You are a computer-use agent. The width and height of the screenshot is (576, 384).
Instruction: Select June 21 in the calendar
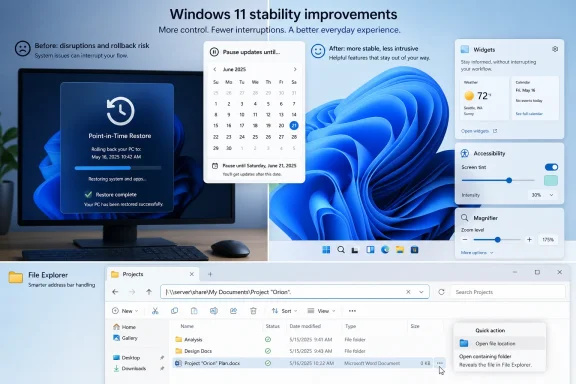pyautogui.click(x=294, y=125)
